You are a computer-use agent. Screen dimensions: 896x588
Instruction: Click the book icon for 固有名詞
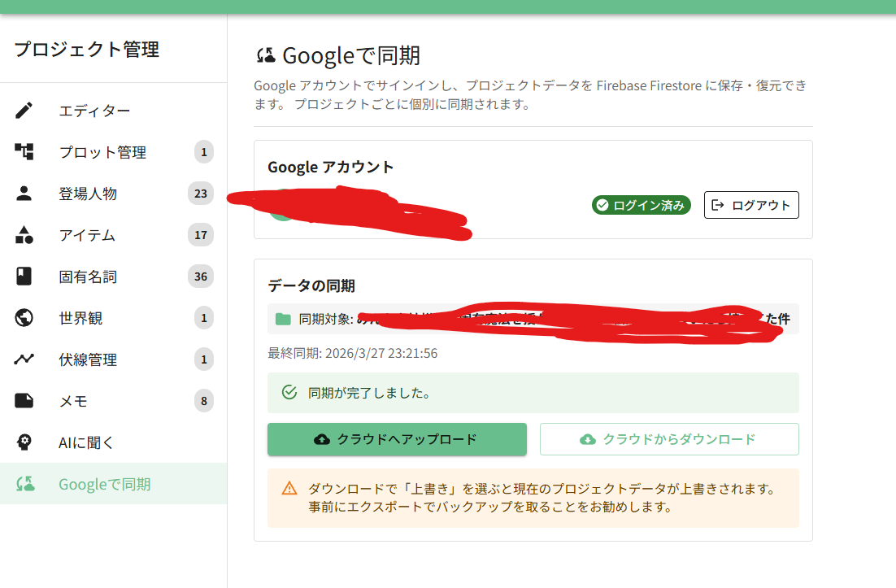[24, 277]
